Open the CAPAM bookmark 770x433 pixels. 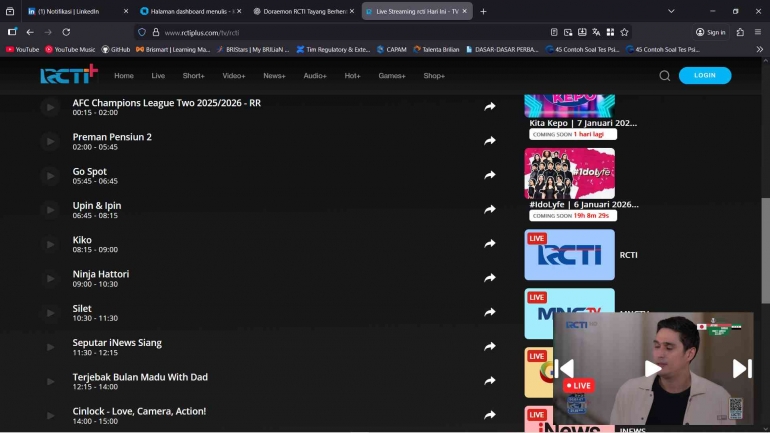tap(392, 50)
